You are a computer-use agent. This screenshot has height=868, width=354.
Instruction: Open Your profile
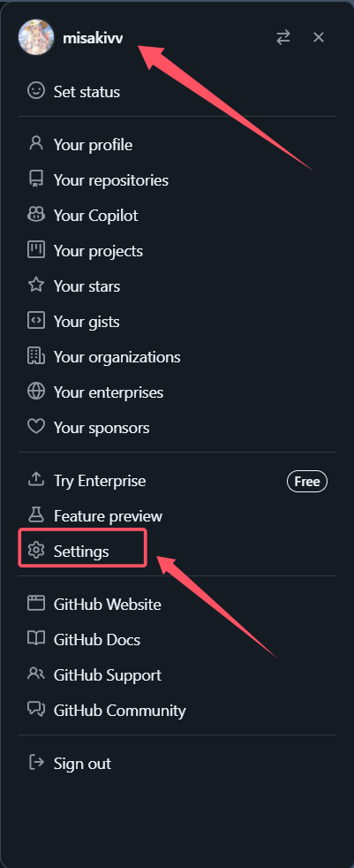tap(177, 144)
